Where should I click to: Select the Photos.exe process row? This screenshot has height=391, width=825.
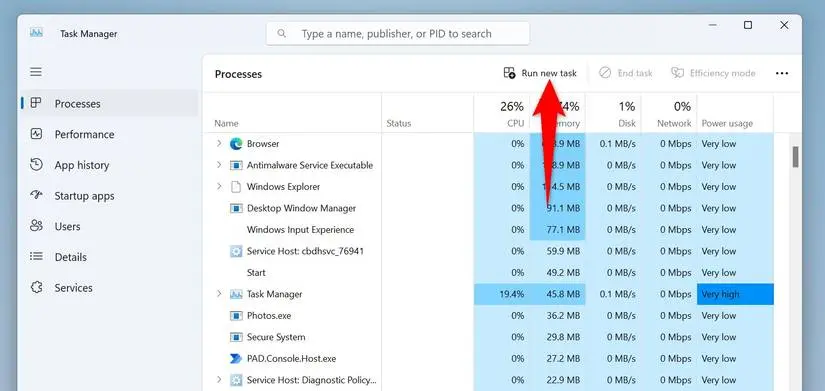click(x=488, y=316)
